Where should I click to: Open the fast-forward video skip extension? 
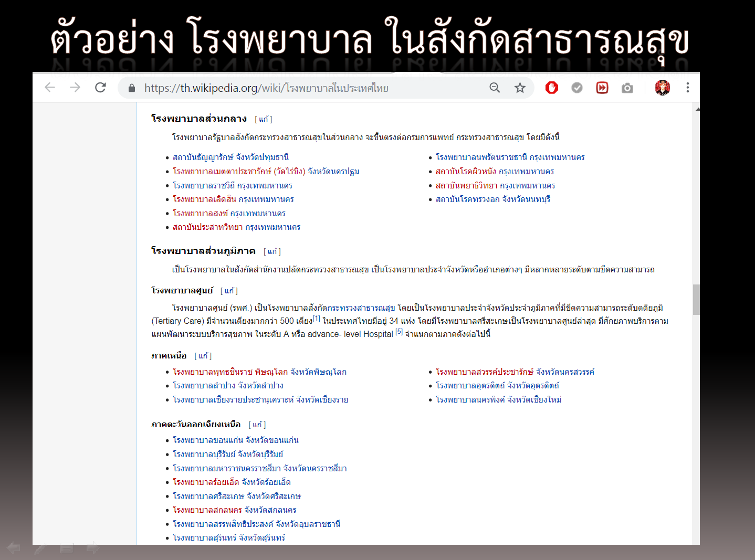[x=602, y=88]
